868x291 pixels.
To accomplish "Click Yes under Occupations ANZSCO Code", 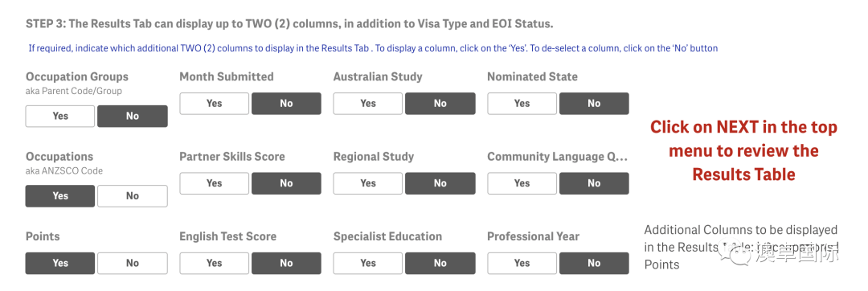I will (x=60, y=196).
